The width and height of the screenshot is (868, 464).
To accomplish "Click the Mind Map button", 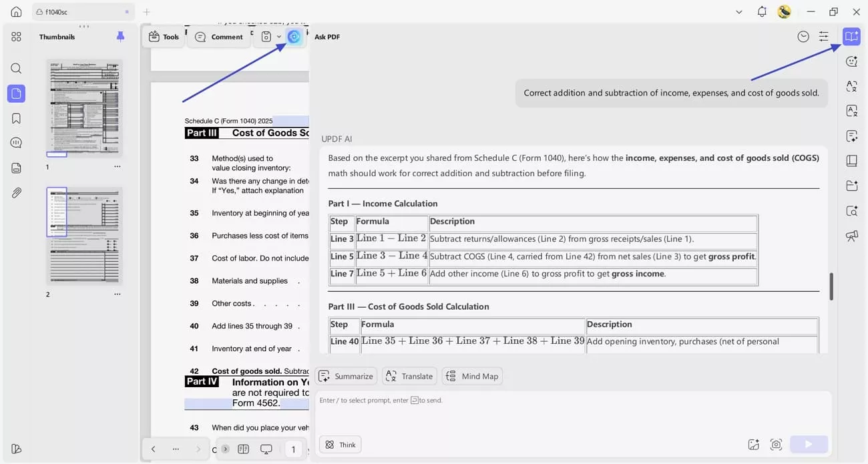I will pos(472,376).
